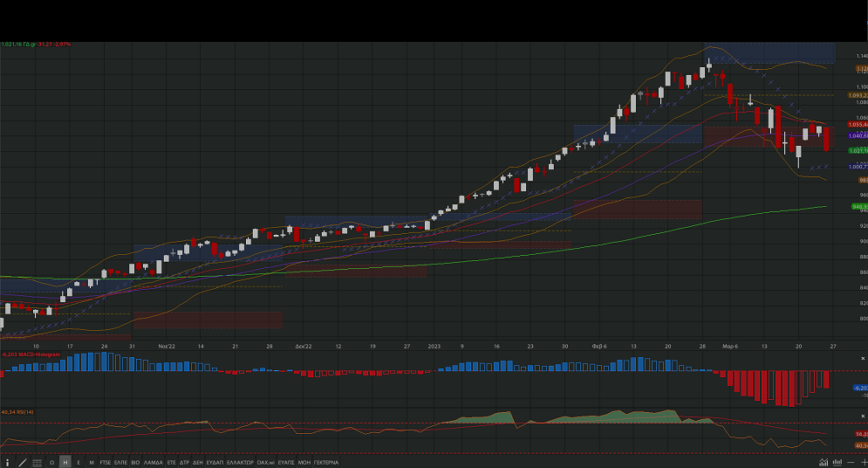Click the RSI(14) indicator label

17,412
